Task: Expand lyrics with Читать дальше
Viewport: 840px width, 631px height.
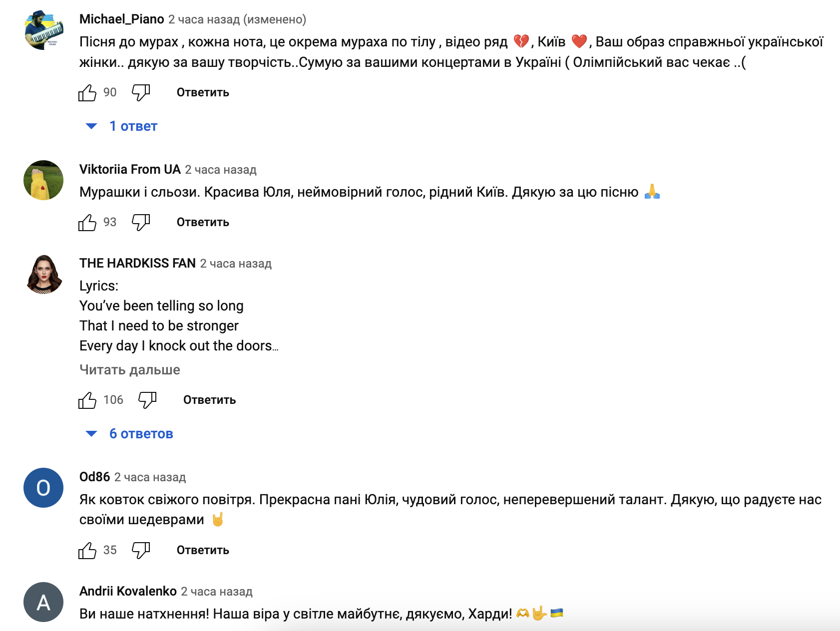Action: coord(130,370)
